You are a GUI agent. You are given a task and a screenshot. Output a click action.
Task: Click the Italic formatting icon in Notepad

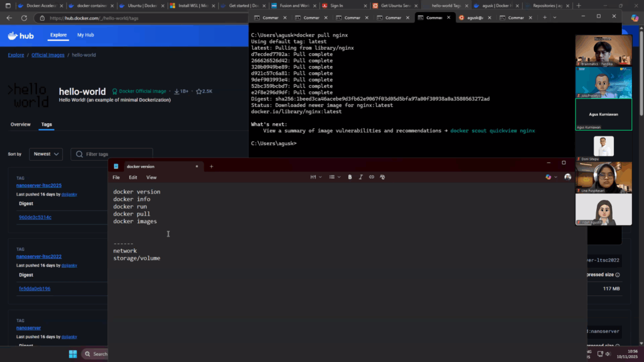pyautogui.click(x=360, y=177)
